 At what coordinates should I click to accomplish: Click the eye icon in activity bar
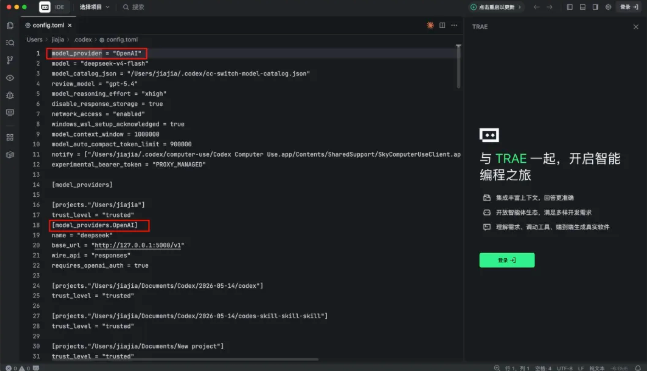[x=10, y=78]
